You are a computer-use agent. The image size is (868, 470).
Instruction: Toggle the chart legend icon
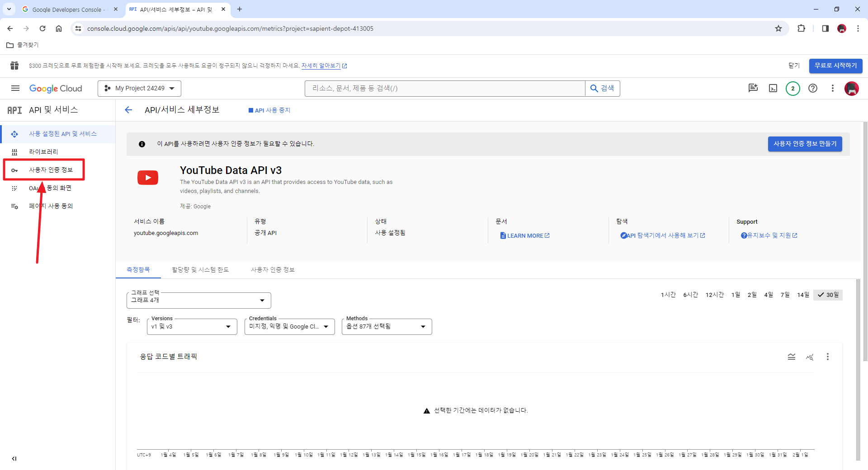coord(792,357)
